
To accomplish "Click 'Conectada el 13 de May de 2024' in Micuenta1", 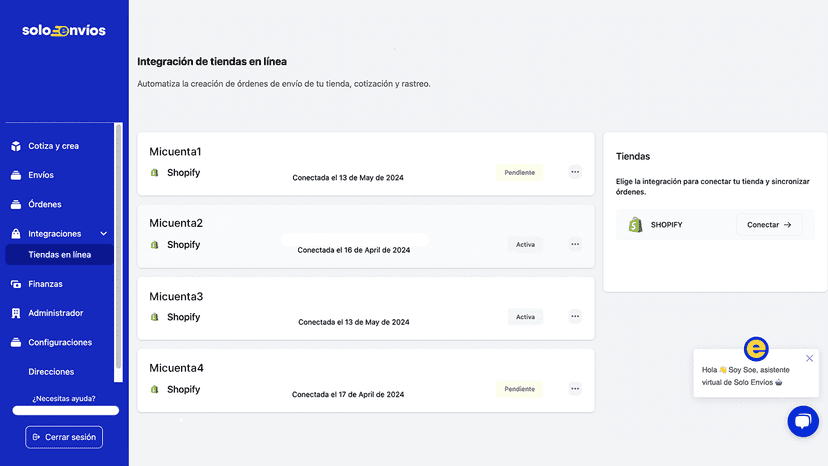I will [348, 178].
